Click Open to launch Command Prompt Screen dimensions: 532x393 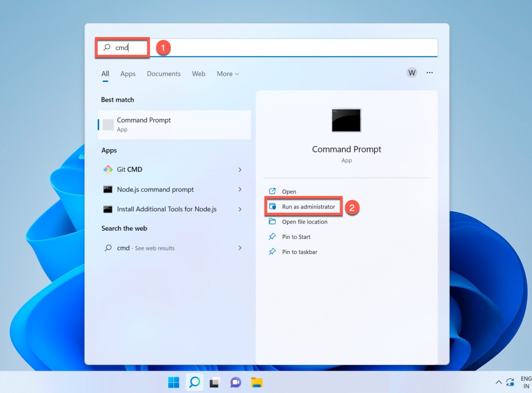(x=289, y=191)
